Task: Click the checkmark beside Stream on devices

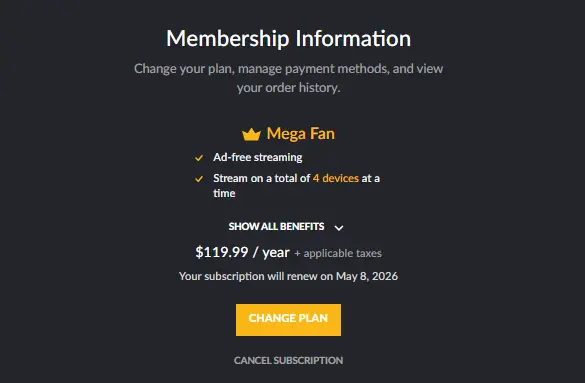Action: pyautogui.click(x=199, y=179)
